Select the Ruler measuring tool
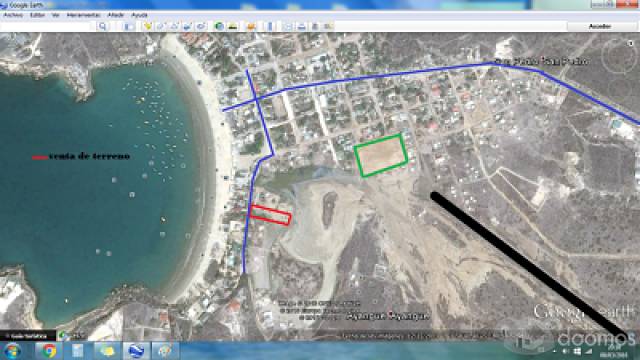Image resolution: width=640 pixels, height=360 pixels. click(270, 27)
